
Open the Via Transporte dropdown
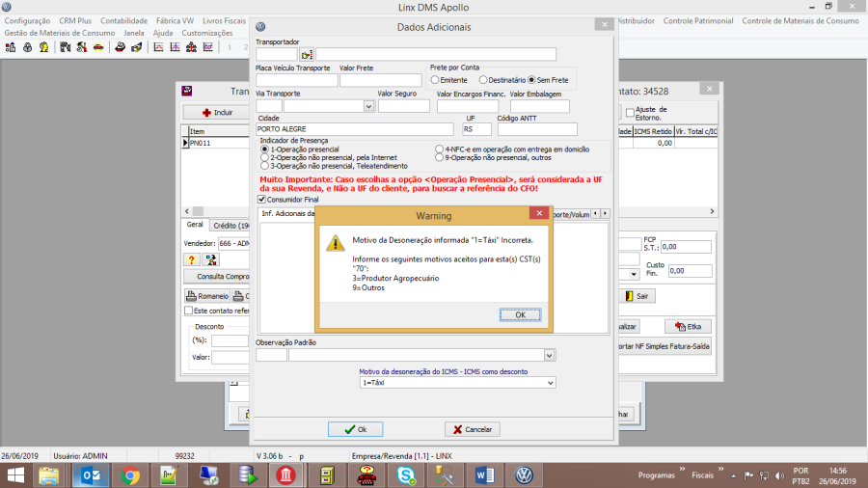368,106
